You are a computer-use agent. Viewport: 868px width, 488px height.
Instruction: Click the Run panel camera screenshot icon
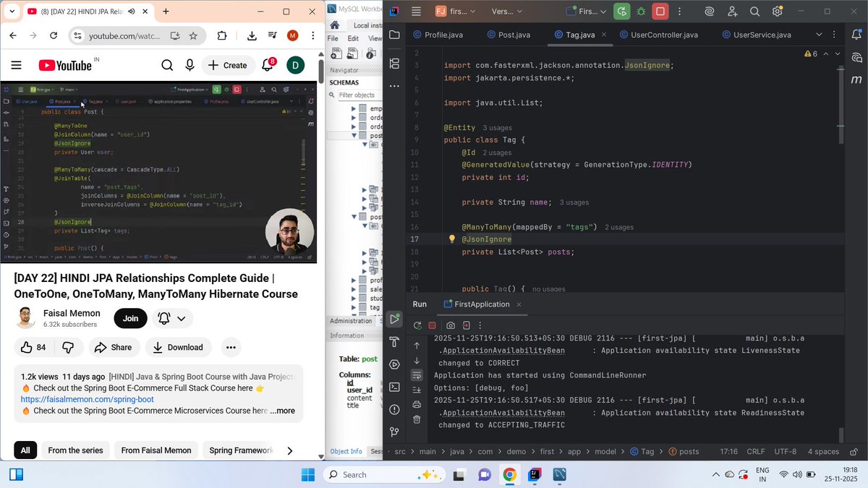[x=451, y=325]
